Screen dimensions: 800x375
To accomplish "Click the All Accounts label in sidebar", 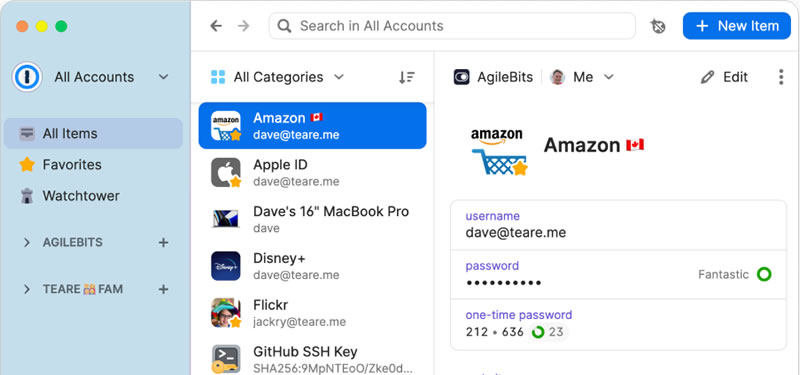I will [x=94, y=77].
